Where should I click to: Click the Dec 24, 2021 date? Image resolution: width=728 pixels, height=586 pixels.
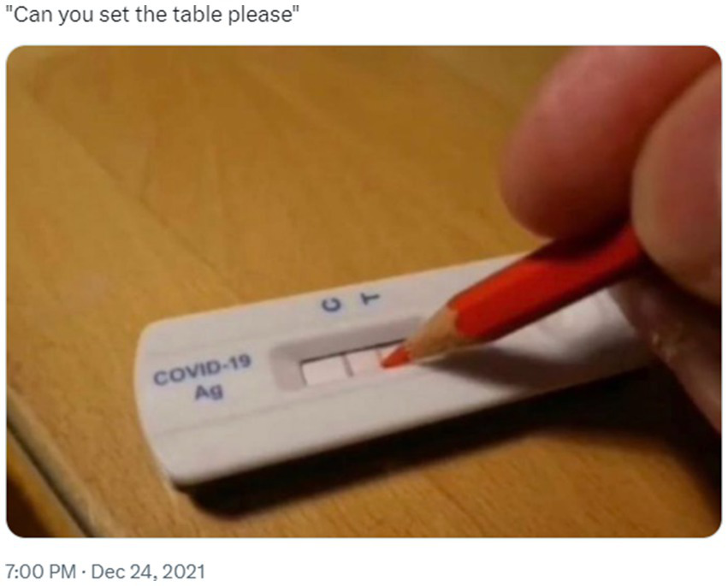(148, 571)
